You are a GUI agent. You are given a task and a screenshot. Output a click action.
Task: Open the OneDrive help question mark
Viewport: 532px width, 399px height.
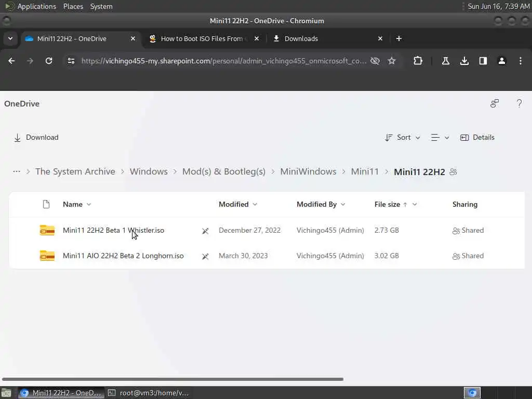(519, 103)
